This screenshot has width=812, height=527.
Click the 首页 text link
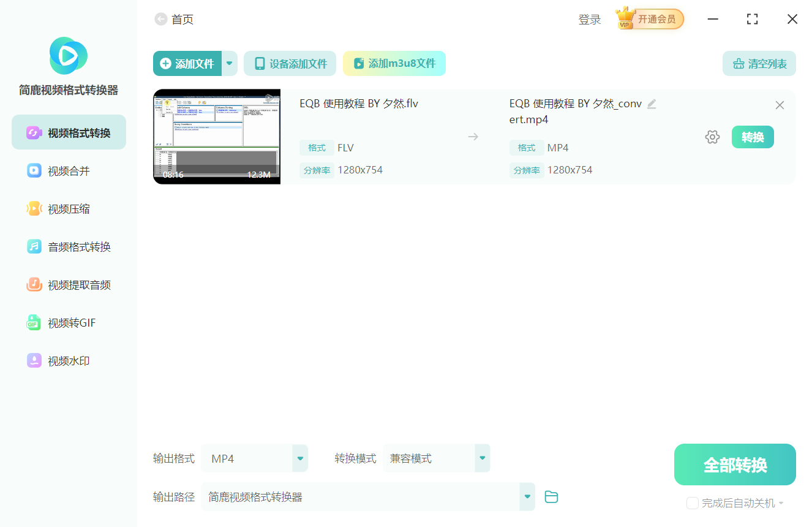pyautogui.click(x=182, y=20)
